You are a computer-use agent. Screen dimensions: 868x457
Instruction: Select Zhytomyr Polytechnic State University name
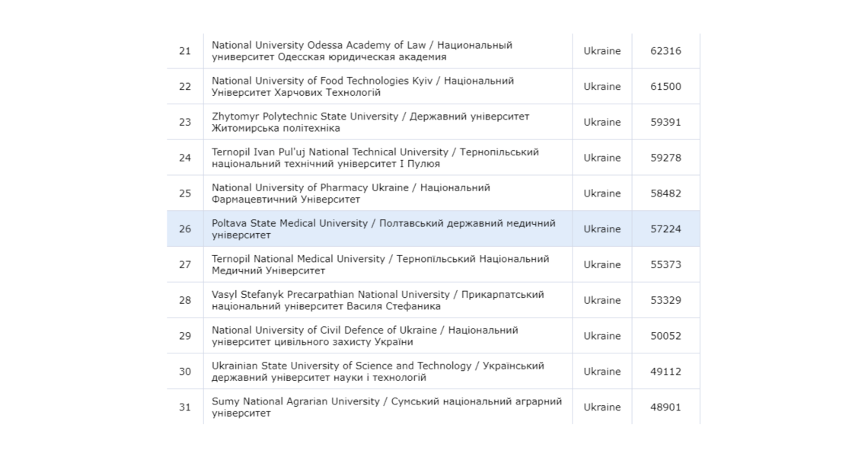[370, 122]
